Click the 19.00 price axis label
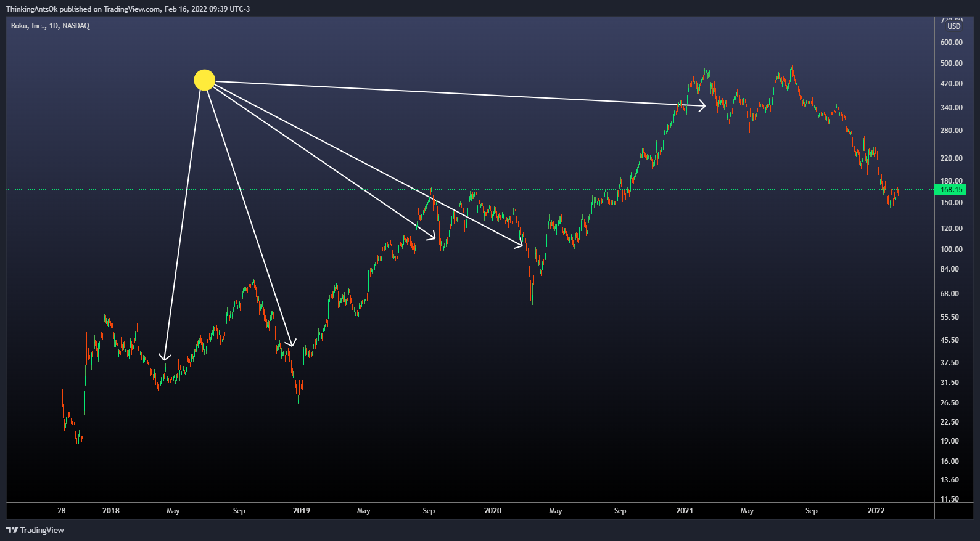The width and height of the screenshot is (980, 541). (x=950, y=441)
